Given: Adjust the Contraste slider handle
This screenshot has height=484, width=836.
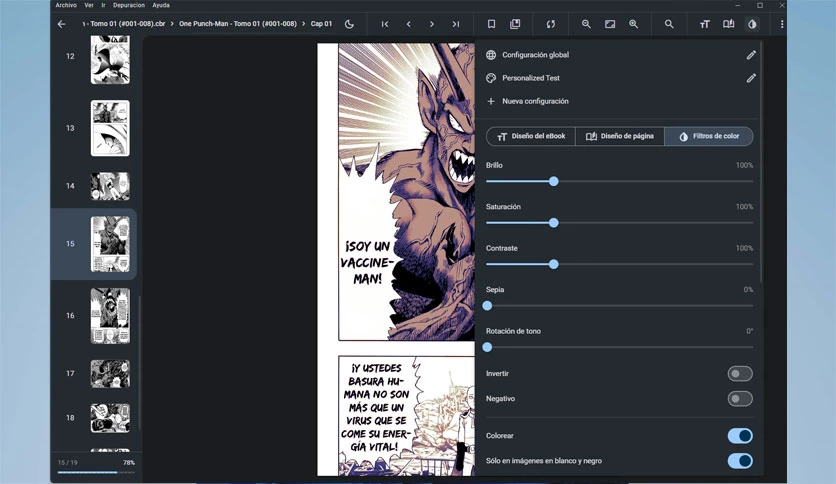Looking at the screenshot, I should [553, 264].
